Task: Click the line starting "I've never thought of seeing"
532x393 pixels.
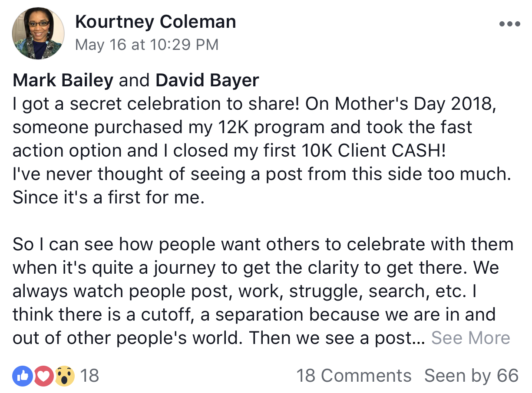Action: pyautogui.click(x=261, y=174)
